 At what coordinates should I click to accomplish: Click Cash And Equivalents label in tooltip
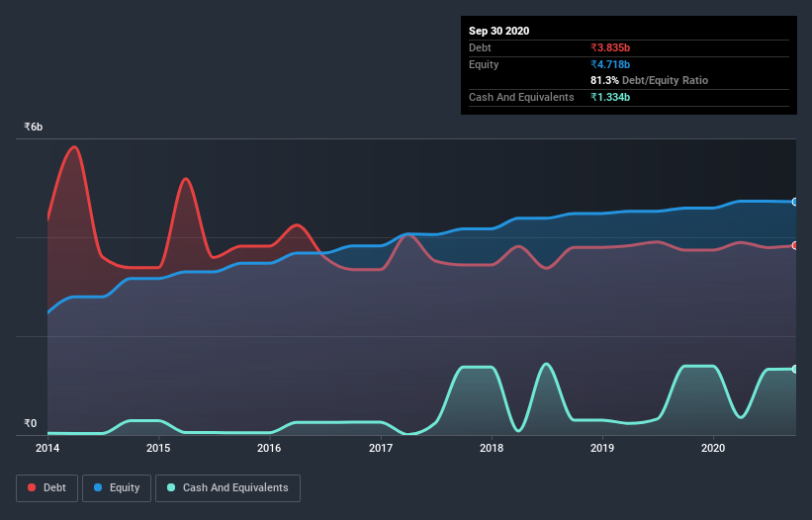click(521, 97)
